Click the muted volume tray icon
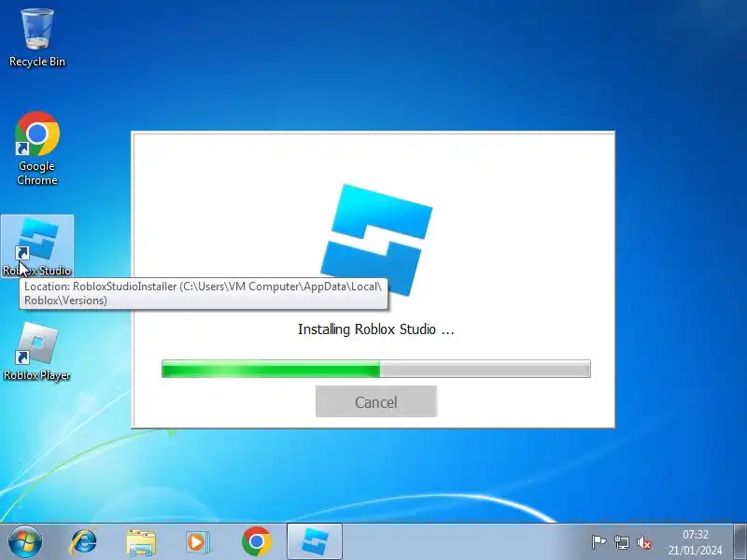Image resolution: width=747 pixels, height=560 pixels. pos(644,542)
